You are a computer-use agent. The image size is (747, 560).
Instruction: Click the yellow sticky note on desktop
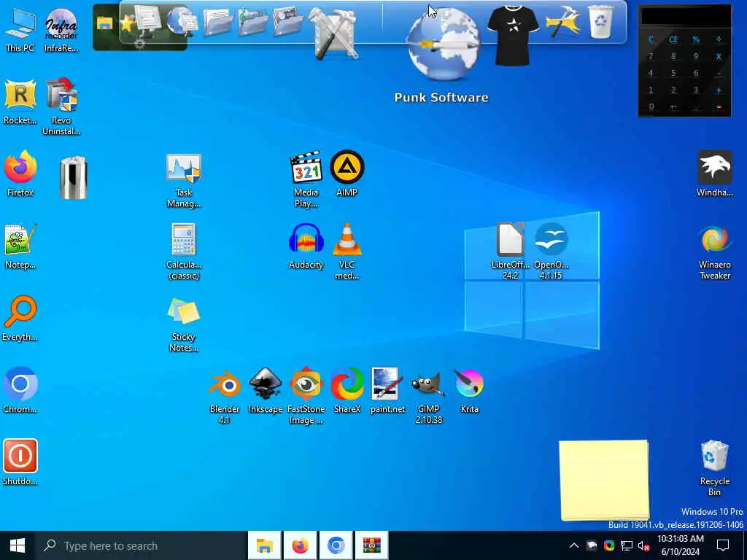click(603, 480)
